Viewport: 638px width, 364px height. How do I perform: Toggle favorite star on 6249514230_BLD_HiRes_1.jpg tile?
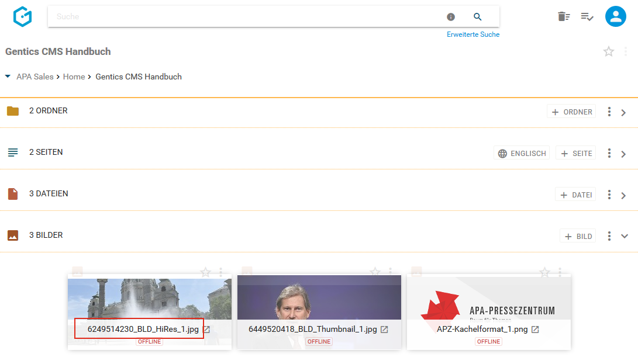click(205, 272)
